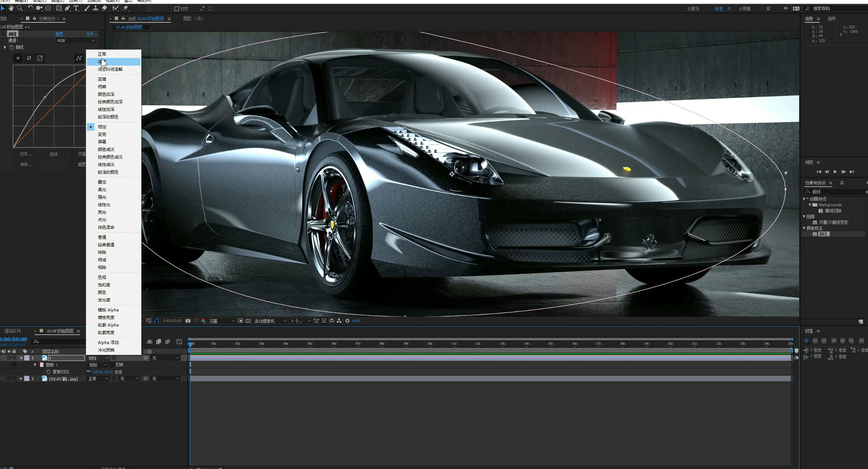This screenshot has height=469, width=868.
Task: Choose 屏幕 in blend mode menu
Action: pos(113,142)
